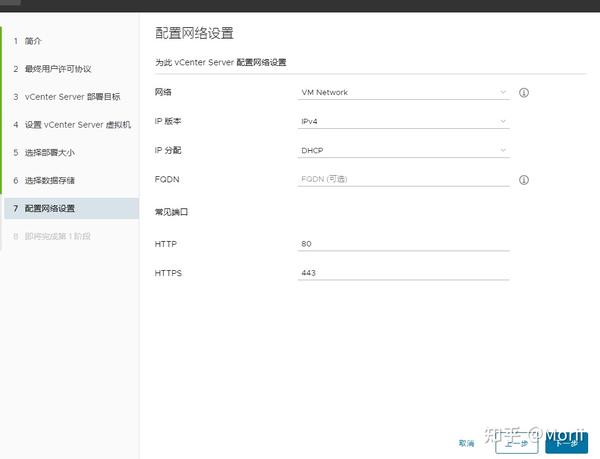Click the blue 下一步 next button

(567, 443)
